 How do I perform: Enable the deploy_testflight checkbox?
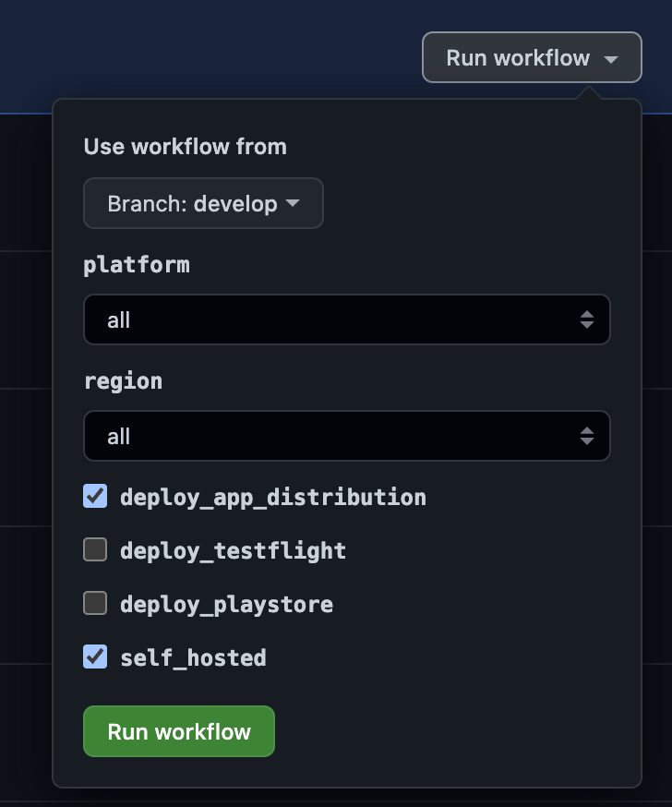pyautogui.click(x=95, y=550)
